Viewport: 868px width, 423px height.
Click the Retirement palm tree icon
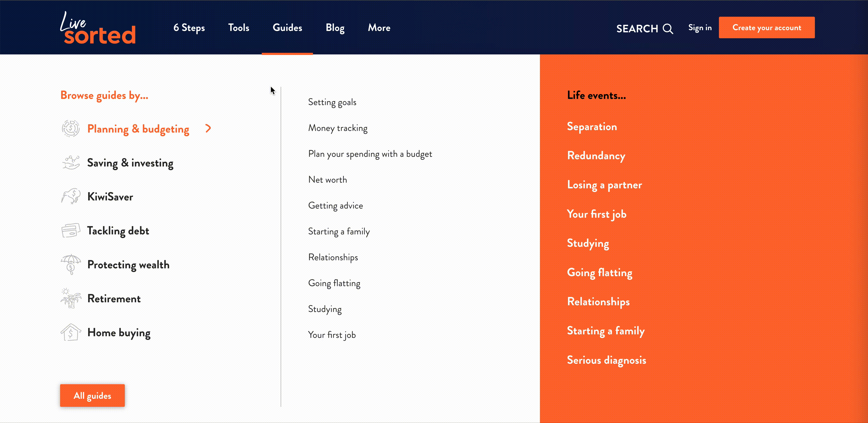[x=70, y=299]
